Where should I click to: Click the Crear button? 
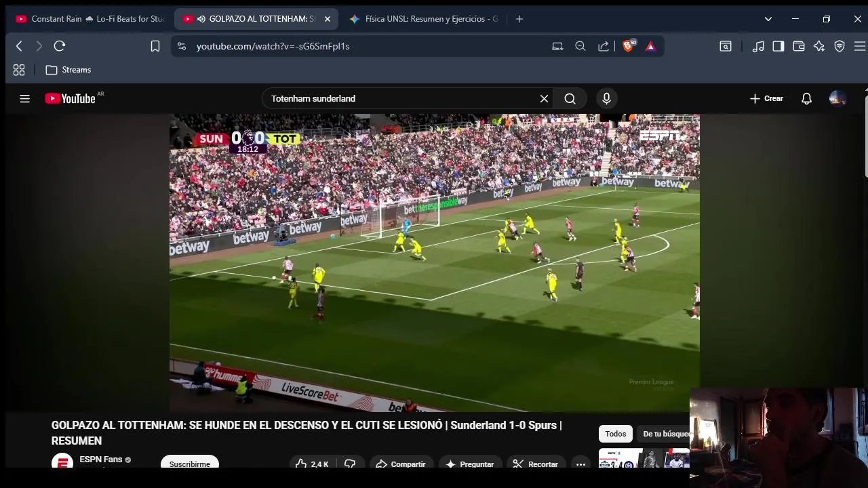pyautogui.click(x=766, y=98)
